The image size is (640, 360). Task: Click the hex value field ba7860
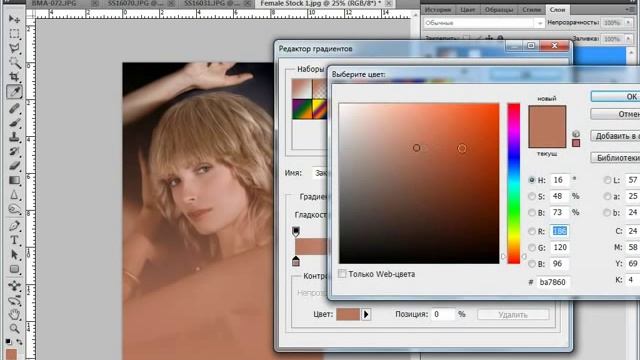click(x=553, y=282)
